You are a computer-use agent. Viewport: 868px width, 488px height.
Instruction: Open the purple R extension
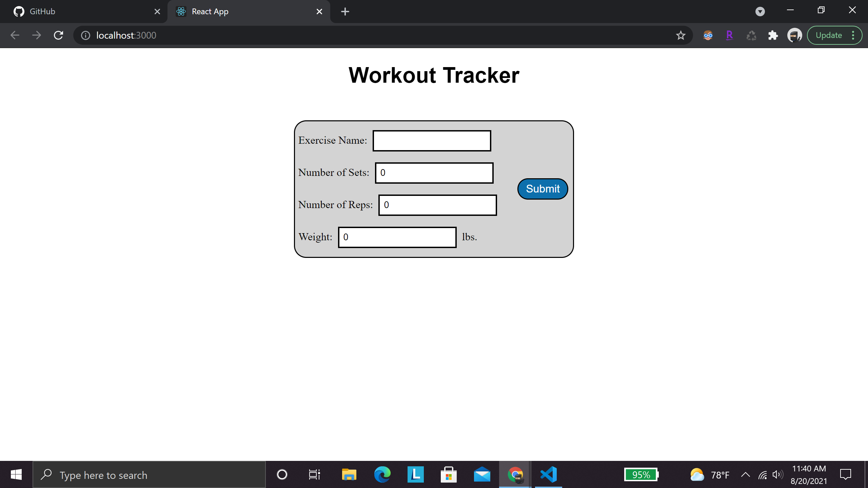729,35
